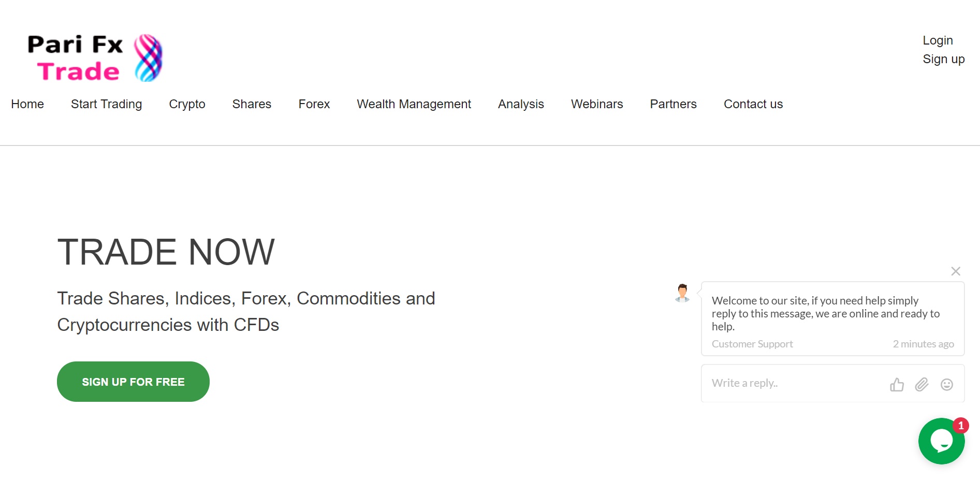Click the Customer Support sender label
980x480 pixels.
pyautogui.click(x=752, y=344)
